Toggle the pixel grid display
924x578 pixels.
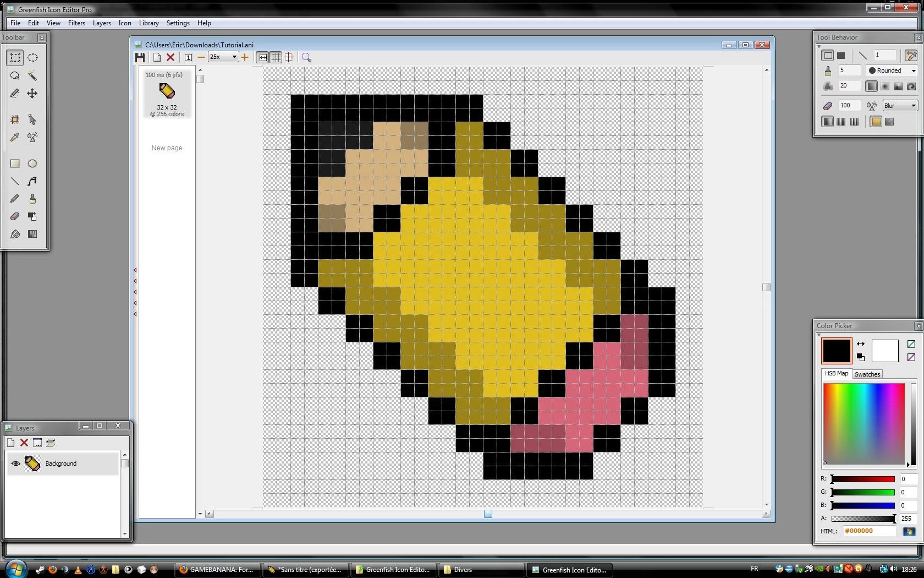pos(276,57)
